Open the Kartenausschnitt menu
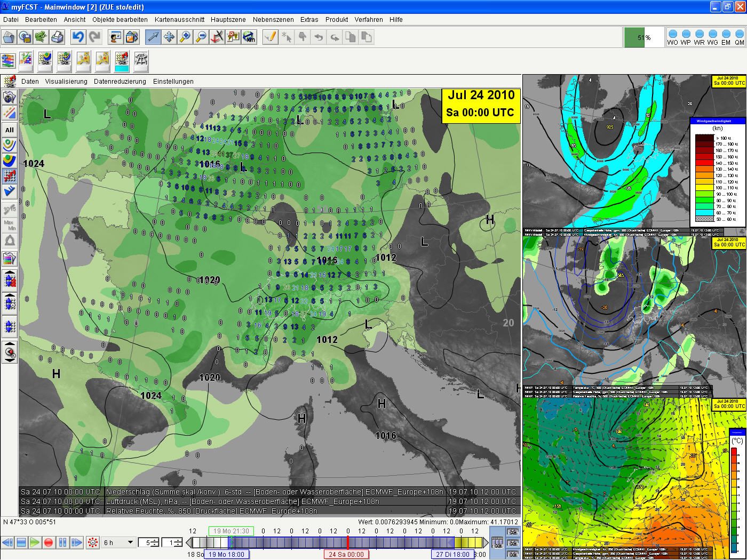Screen dimensions: 747x560 [179, 20]
